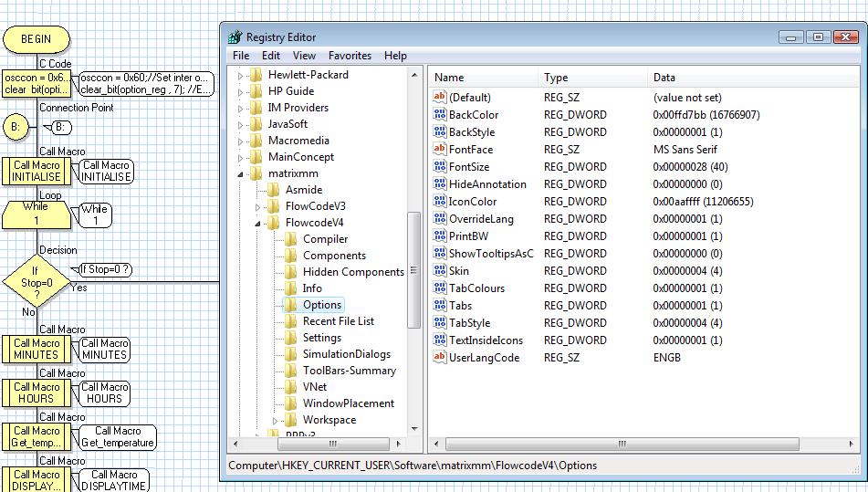Click the Info folder icon

[x=291, y=288]
